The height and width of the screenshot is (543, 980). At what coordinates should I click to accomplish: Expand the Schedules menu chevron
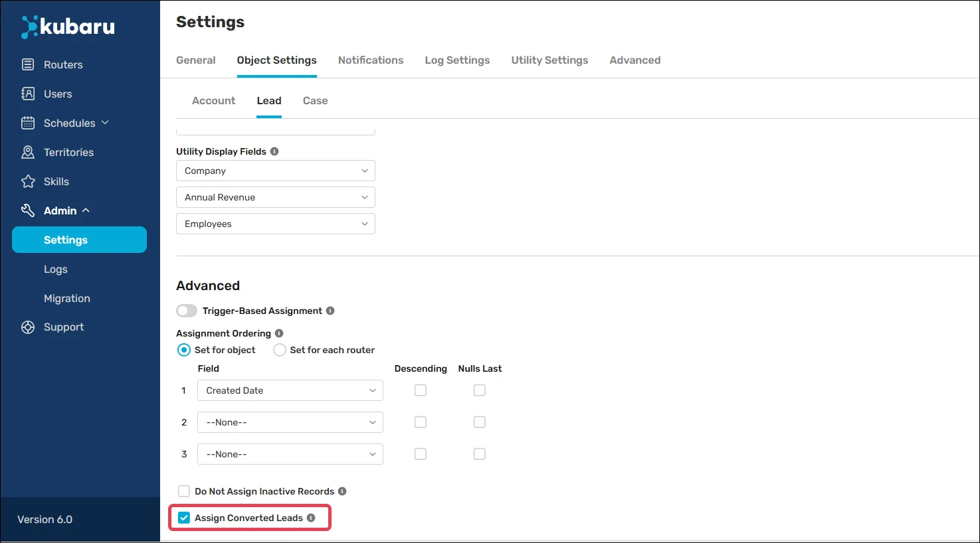pos(105,123)
